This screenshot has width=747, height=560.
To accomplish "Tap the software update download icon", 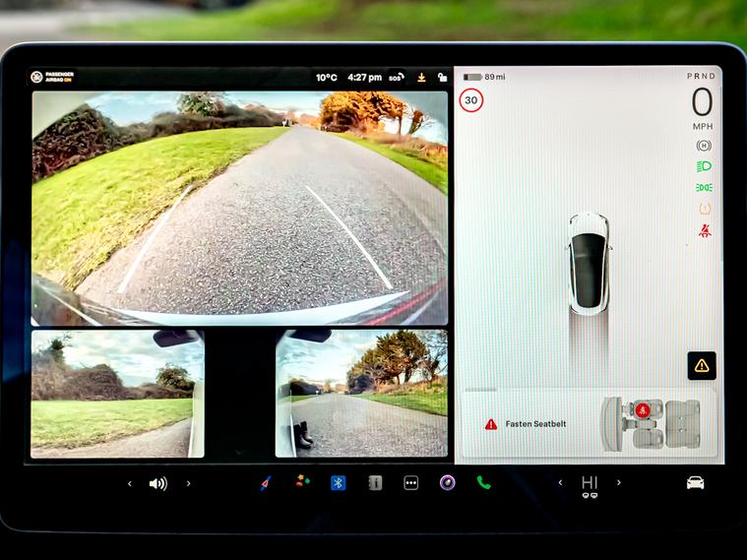I will tap(421, 77).
